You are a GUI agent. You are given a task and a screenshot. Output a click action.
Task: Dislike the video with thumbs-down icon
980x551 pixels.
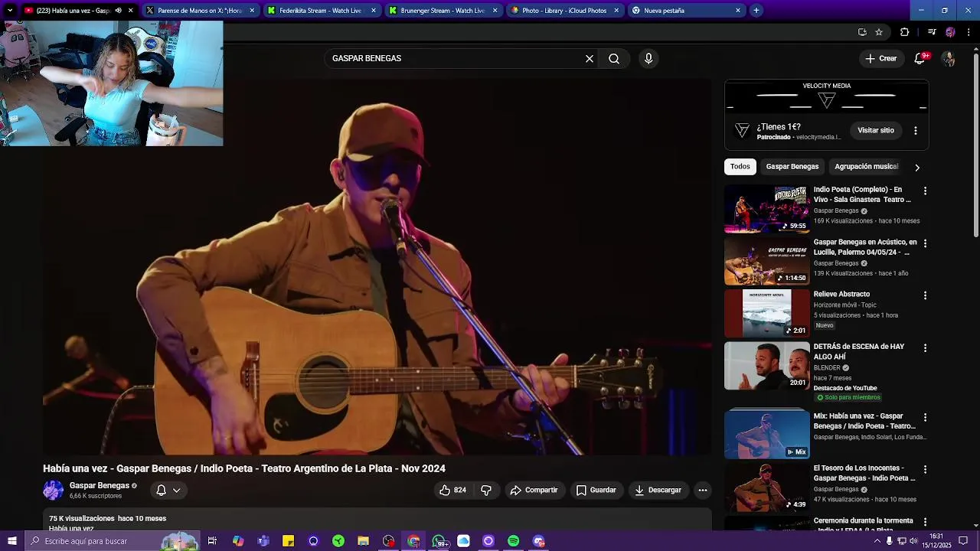pyautogui.click(x=486, y=490)
